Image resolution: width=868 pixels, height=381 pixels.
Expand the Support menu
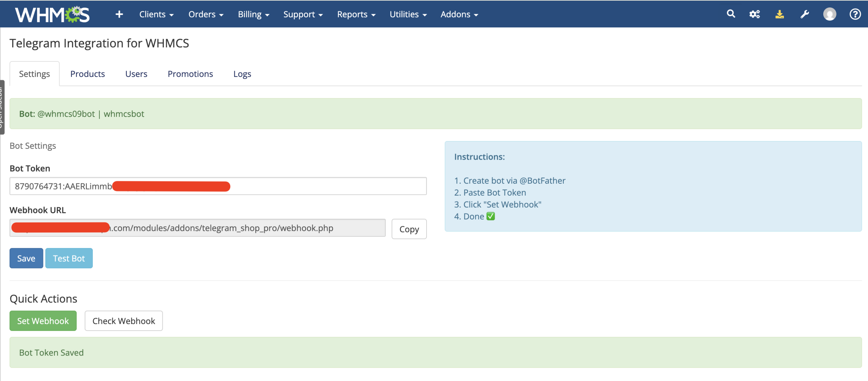click(303, 14)
